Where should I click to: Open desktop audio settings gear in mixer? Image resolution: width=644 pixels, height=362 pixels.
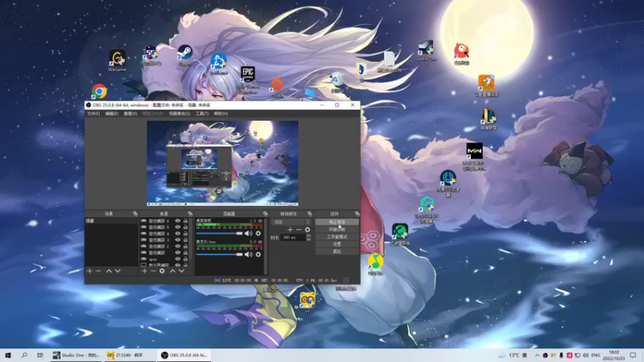(258, 233)
